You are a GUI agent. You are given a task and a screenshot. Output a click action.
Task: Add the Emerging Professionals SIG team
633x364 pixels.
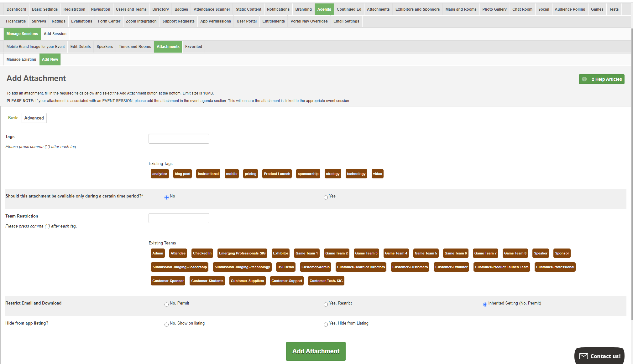[242, 253]
